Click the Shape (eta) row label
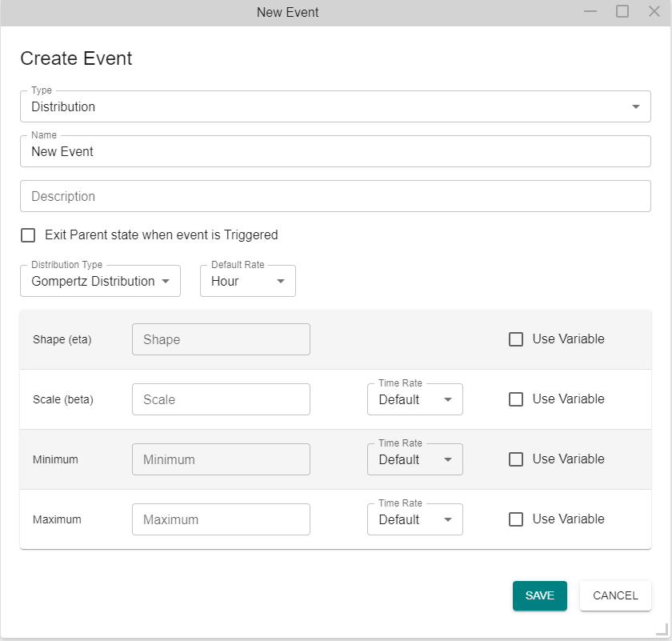This screenshot has height=641, width=672. [x=62, y=339]
